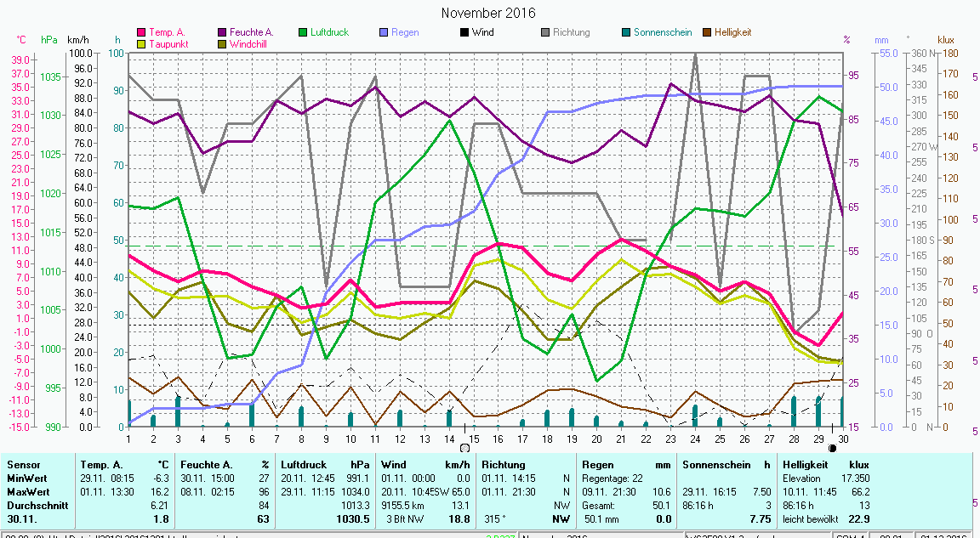Select the green Luftdruck legend swatch
This screenshot has width=980, height=538.
(x=304, y=32)
